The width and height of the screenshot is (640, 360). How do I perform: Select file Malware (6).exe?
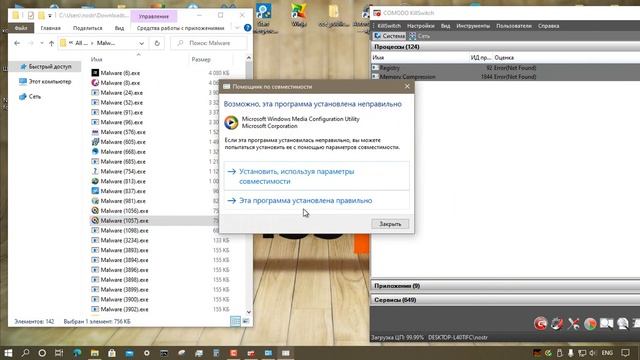tap(120, 73)
